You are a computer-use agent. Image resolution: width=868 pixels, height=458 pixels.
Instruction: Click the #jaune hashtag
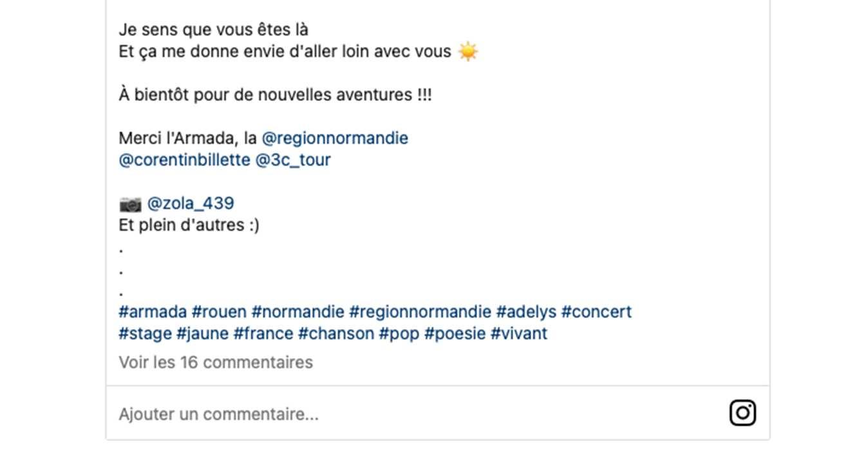[x=202, y=334]
